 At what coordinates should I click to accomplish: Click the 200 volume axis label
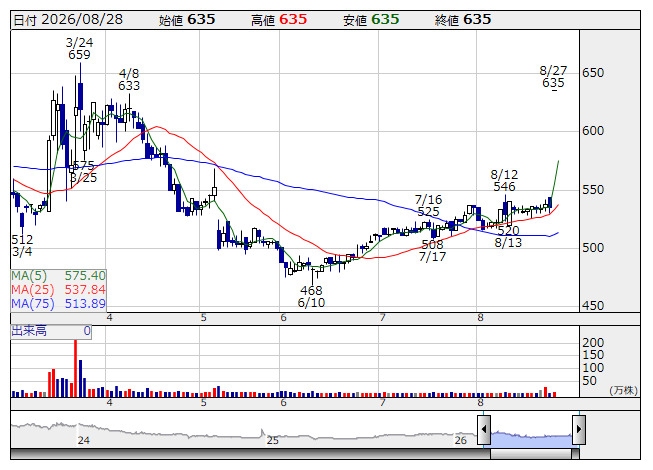coord(593,343)
